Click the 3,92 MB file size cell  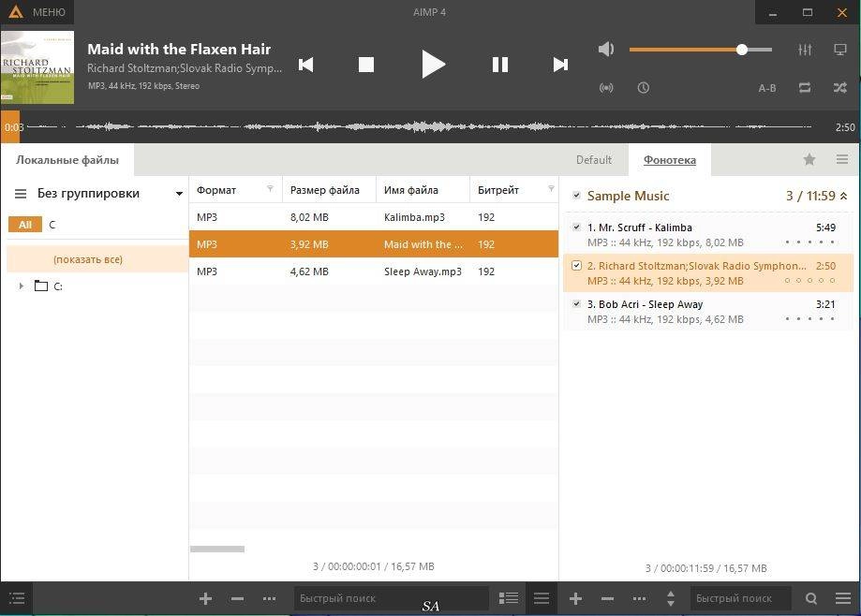click(309, 244)
